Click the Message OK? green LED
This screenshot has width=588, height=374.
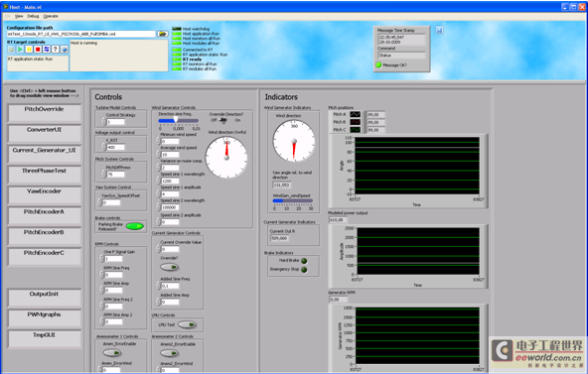378,65
